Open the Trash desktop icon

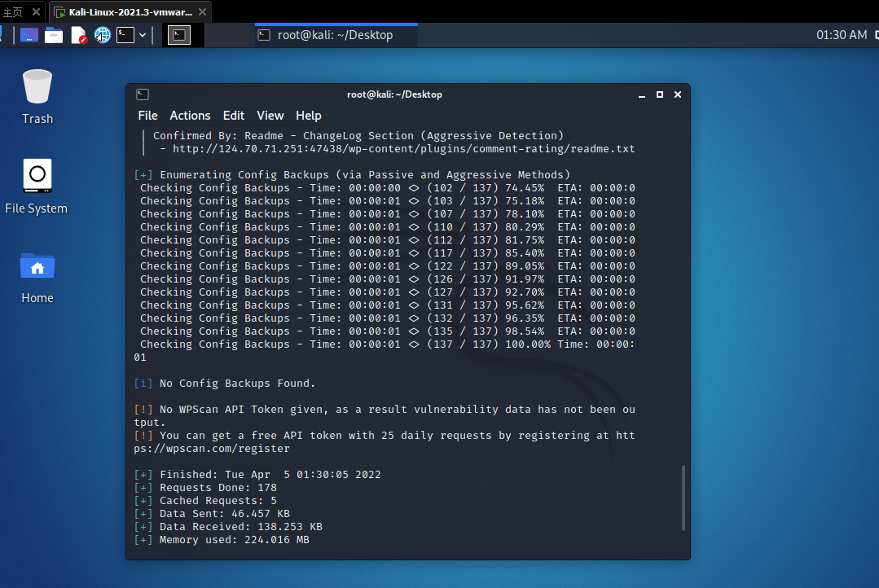tap(37, 95)
